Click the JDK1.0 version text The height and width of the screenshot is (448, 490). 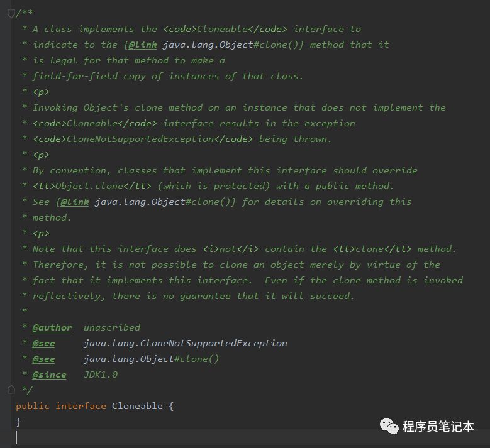pyautogui.click(x=101, y=374)
